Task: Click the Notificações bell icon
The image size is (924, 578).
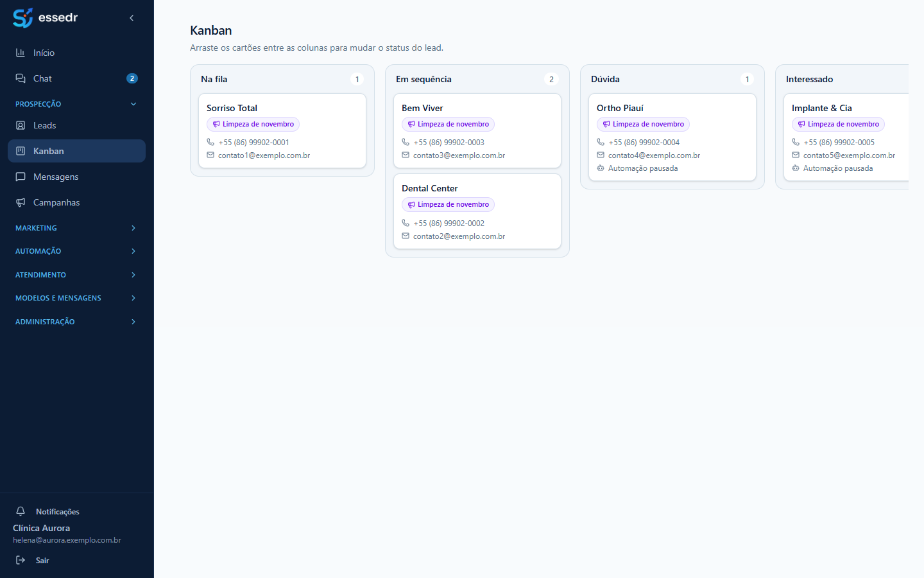Action: pyautogui.click(x=21, y=511)
